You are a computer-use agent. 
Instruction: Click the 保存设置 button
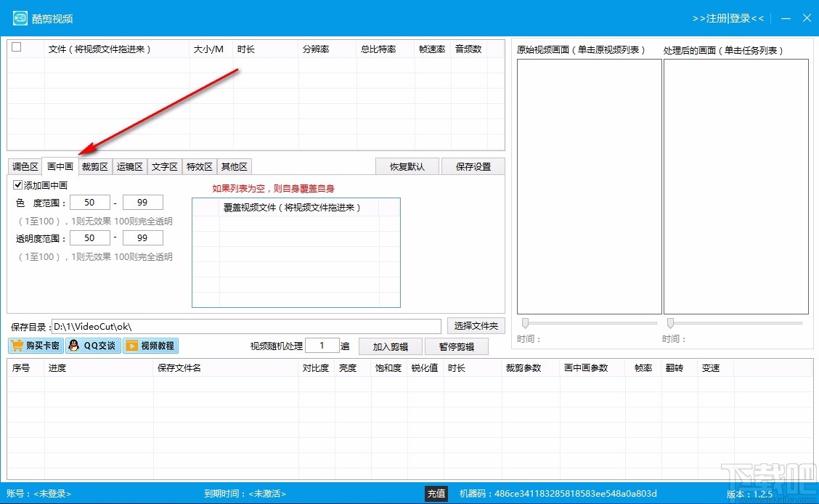tap(473, 166)
